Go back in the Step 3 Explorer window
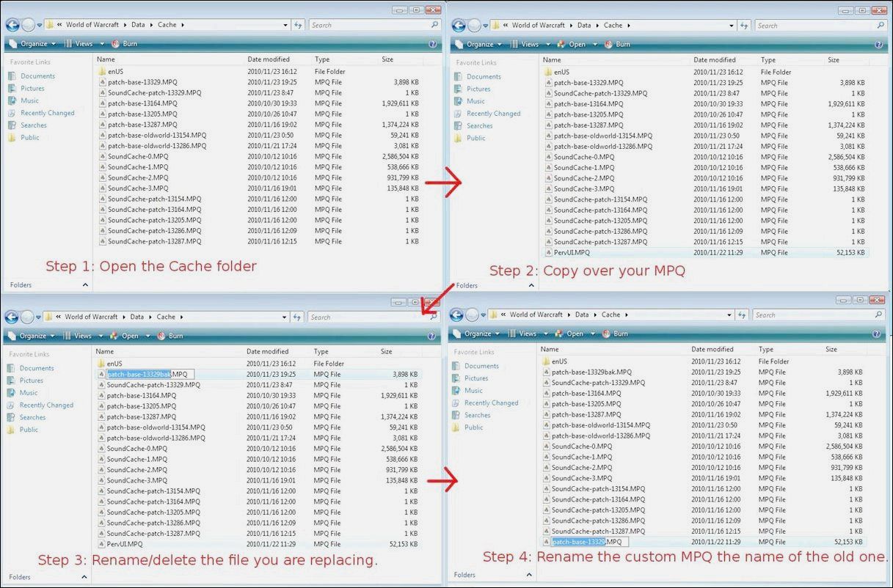The width and height of the screenshot is (893, 588). (12, 317)
